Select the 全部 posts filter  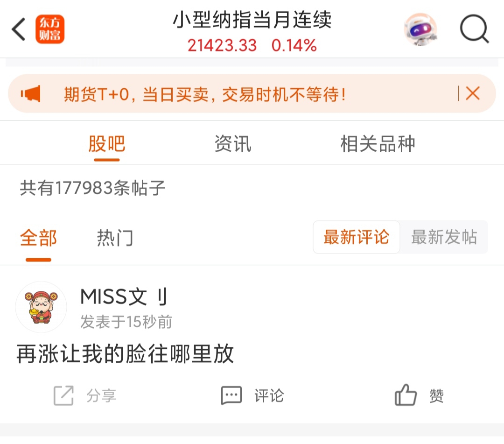click(38, 238)
